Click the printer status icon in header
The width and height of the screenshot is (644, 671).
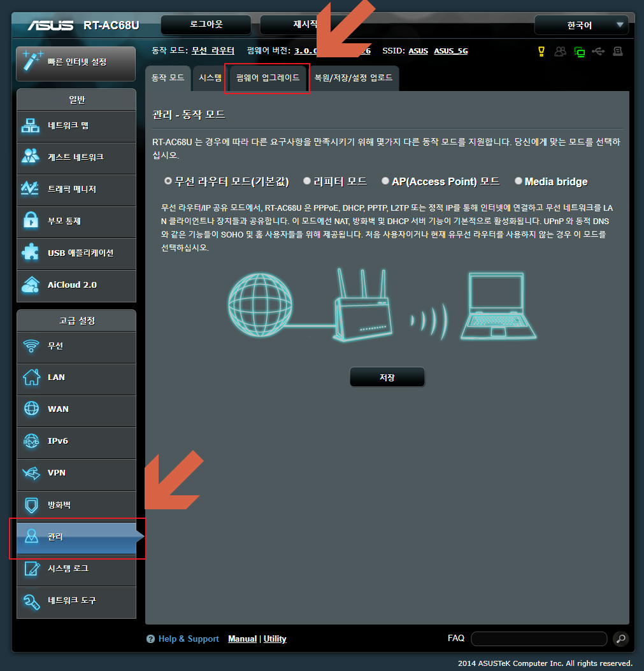(x=617, y=52)
